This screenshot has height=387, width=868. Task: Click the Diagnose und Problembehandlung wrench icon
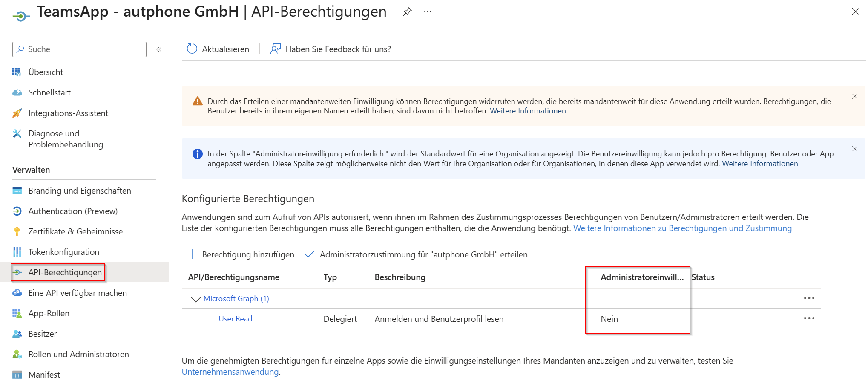pos(17,133)
